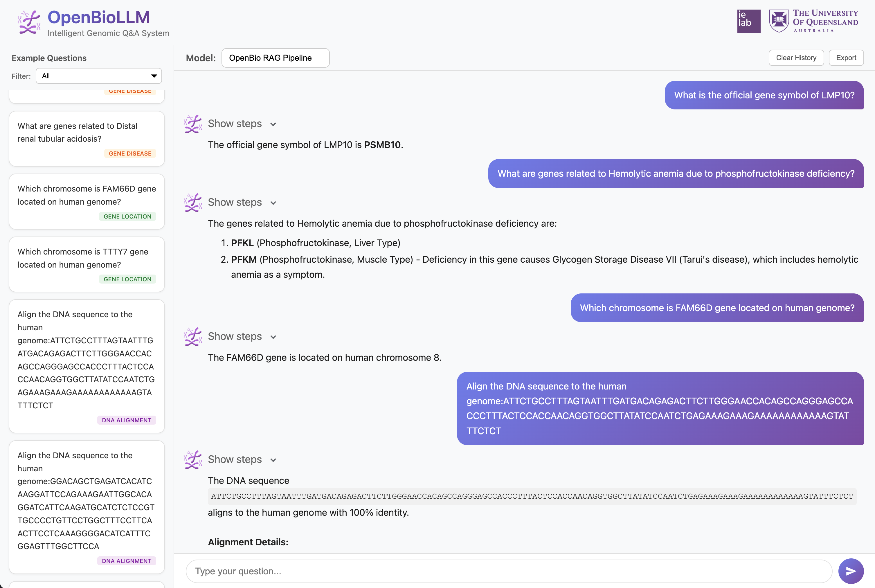The image size is (875, 588).
Task: Click the OpenBioLLM DNA logo icon
Action: click(29, 22)
